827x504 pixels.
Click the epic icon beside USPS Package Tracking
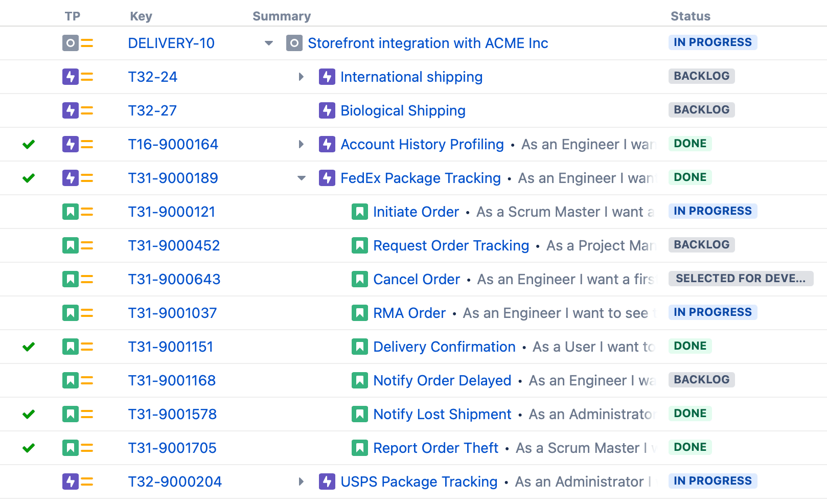coord(327,482)
